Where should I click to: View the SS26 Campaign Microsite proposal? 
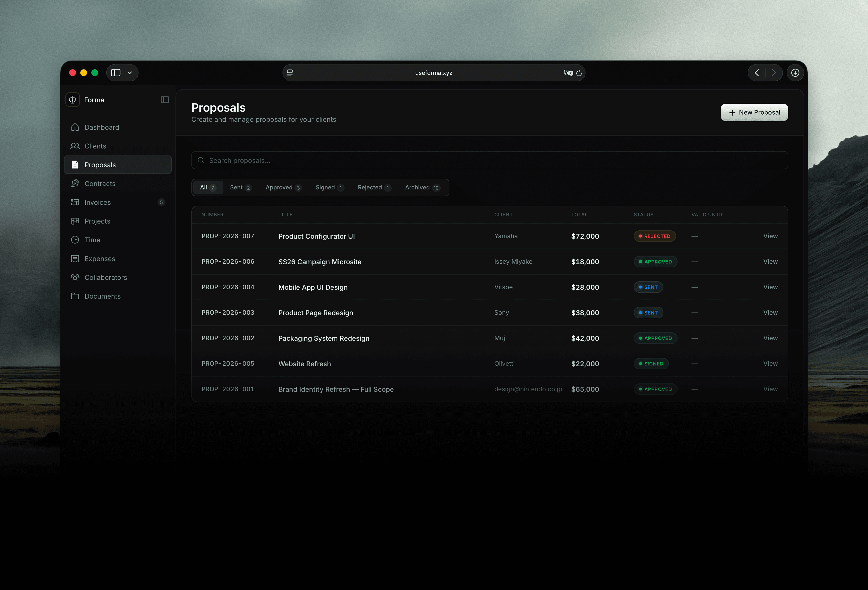tap(771, 262)
